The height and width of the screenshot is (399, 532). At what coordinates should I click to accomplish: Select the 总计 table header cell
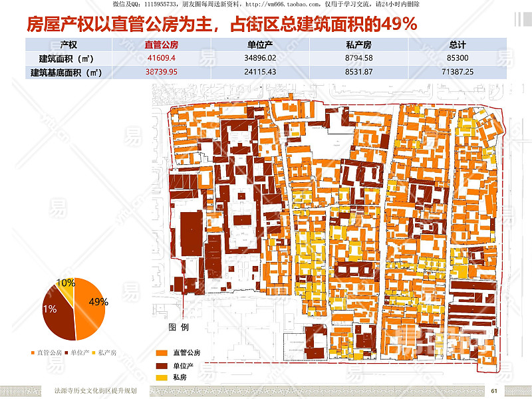pos(458,45)
